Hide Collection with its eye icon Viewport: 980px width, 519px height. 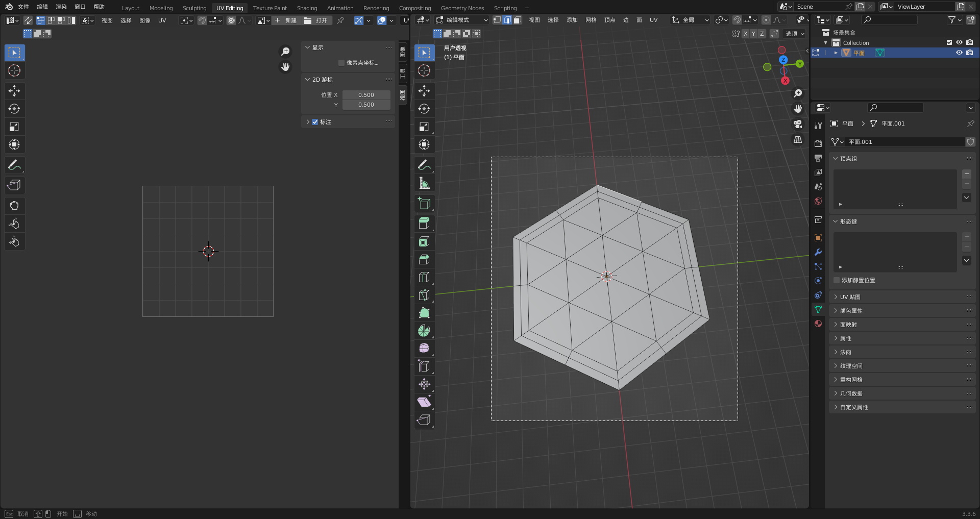(x=960, y=43)
